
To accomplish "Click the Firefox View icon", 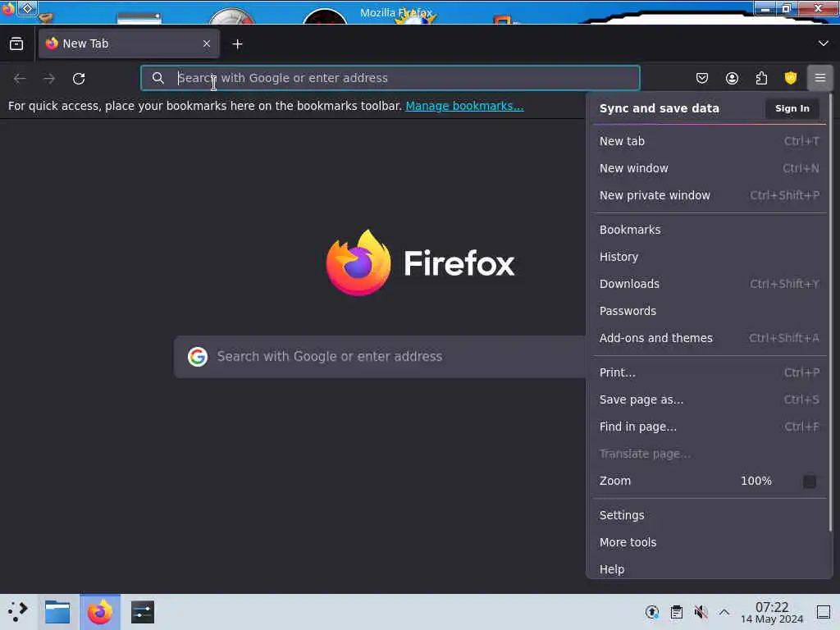I will point(16,44).
